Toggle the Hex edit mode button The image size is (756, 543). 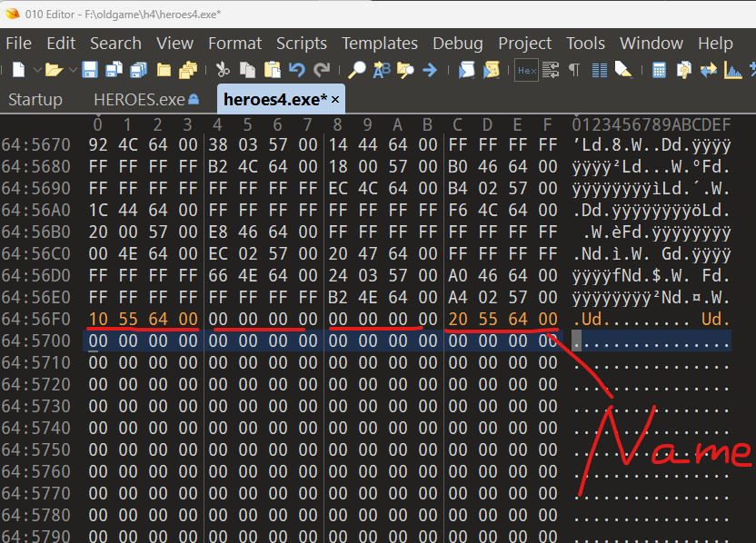[x=526, y=70]
